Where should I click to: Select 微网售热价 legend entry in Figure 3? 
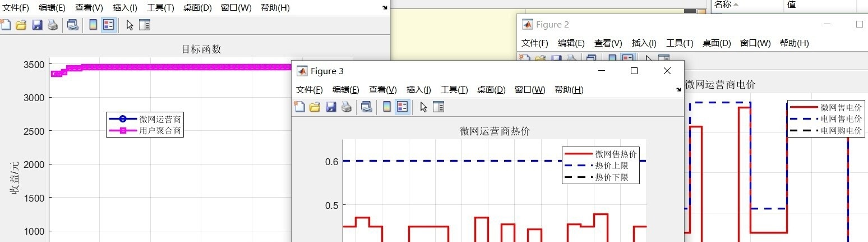(x=601, y=154)
